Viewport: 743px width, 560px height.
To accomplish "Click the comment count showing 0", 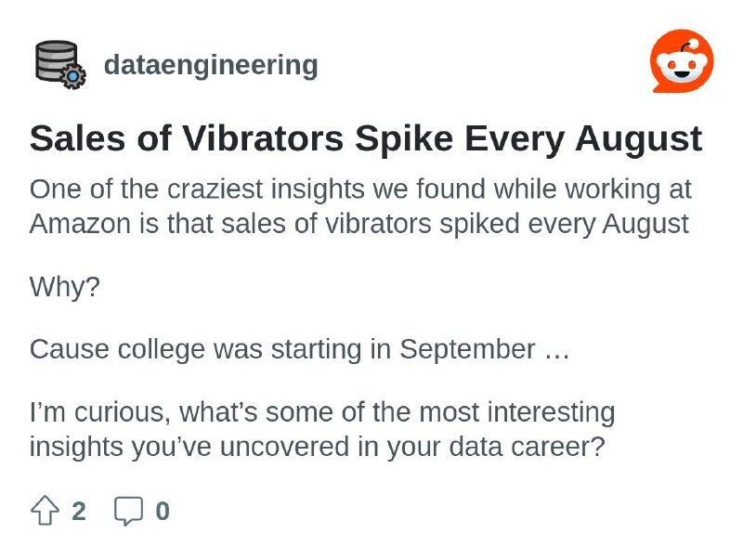I will 163,510.
